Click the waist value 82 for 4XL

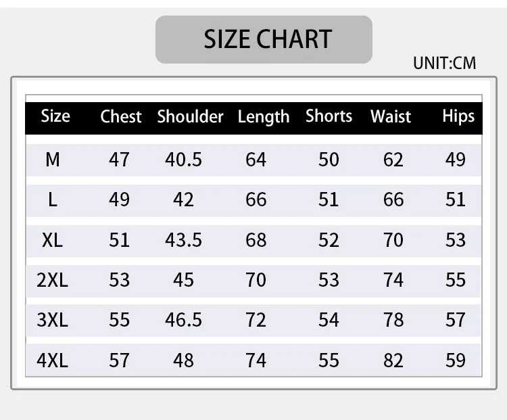tap(393, 360)
